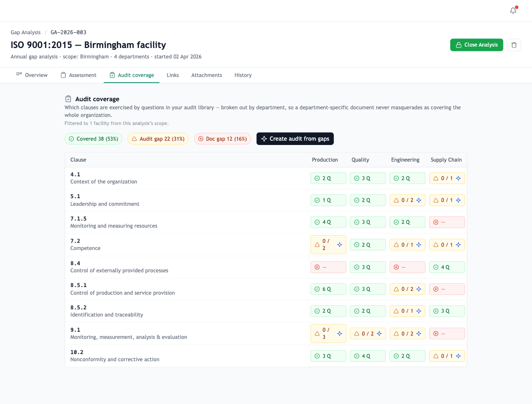Screen dimensions: 532x404
Task: Click the doc gap X icon for 8.4 Engineering
Action: coord(396,267)
